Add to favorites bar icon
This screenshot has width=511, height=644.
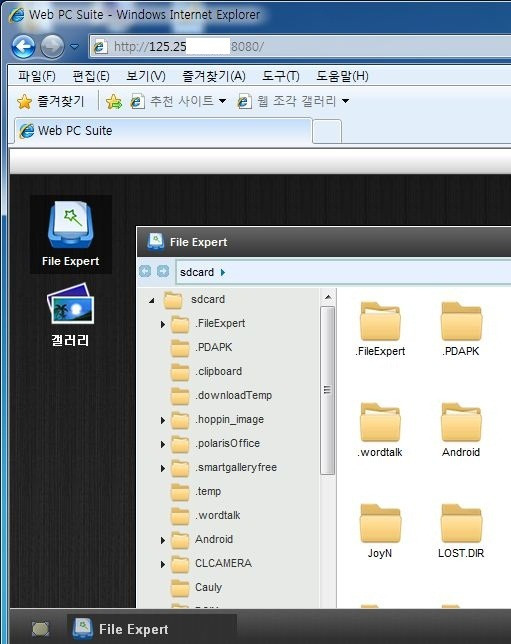114,101
